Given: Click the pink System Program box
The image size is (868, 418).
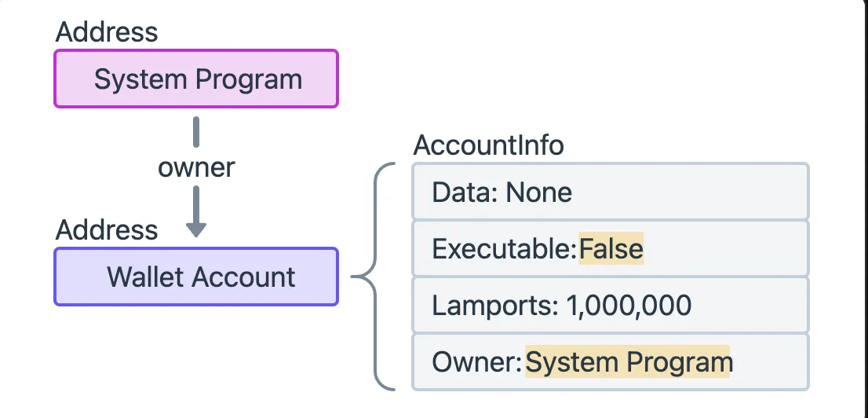Looking at the screenshot, I should (x=196, y=79).
